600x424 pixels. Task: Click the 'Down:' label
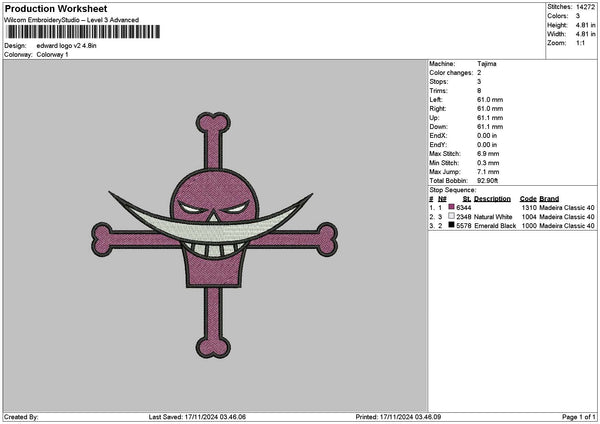tap(439, 127)
